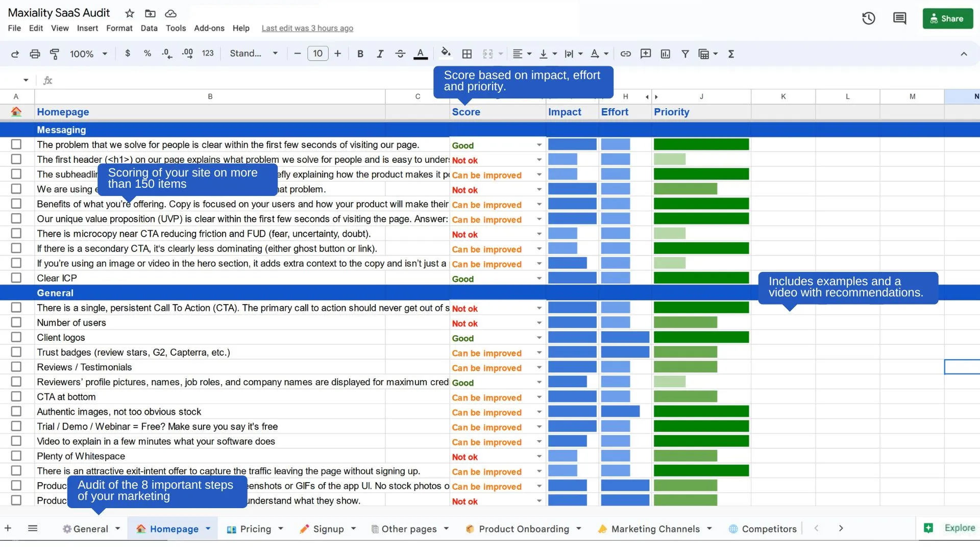Viewport: 980px width, 551px height.
Task: Open the Add-ons menu
Action: tap(209, 28)
